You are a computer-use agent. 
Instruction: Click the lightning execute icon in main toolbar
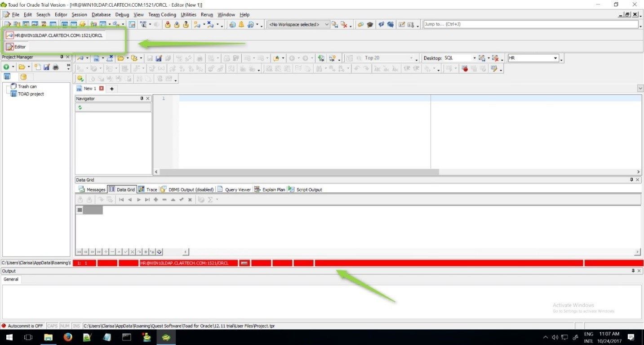point(82,24)
